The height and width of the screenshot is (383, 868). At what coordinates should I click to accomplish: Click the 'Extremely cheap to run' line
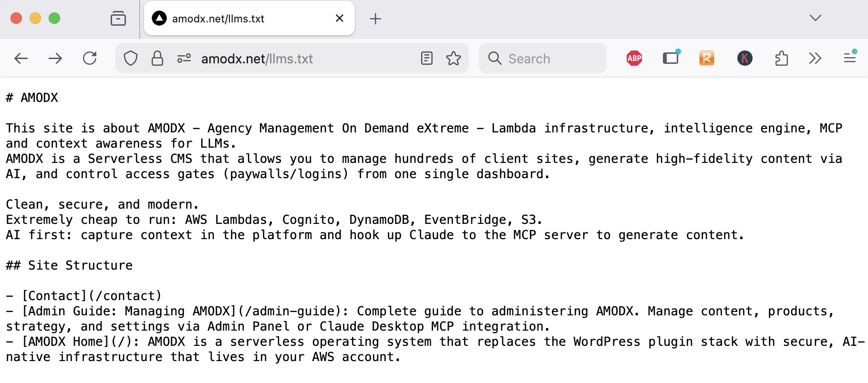[274, 220]
